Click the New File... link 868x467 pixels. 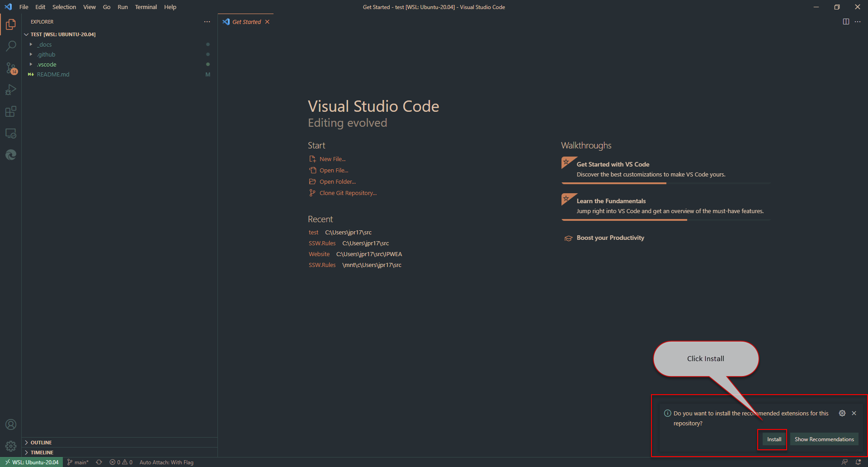tap(332, 159)
